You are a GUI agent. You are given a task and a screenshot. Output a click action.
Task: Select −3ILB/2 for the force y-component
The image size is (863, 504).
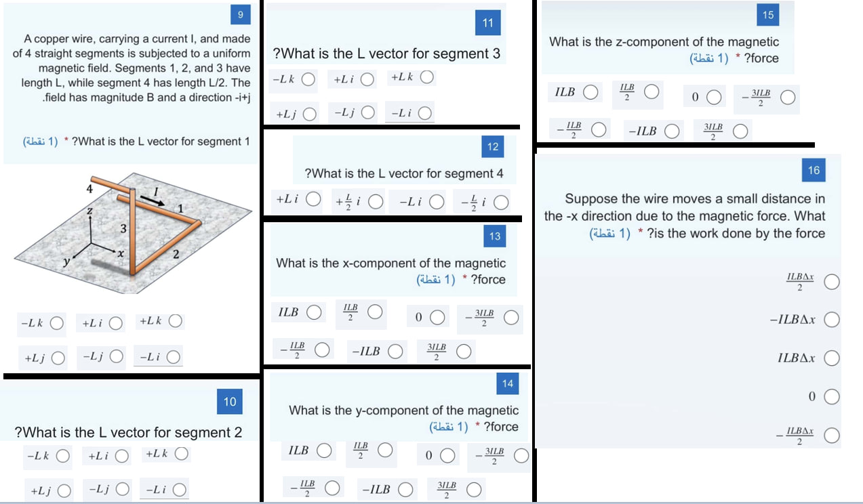522,455
